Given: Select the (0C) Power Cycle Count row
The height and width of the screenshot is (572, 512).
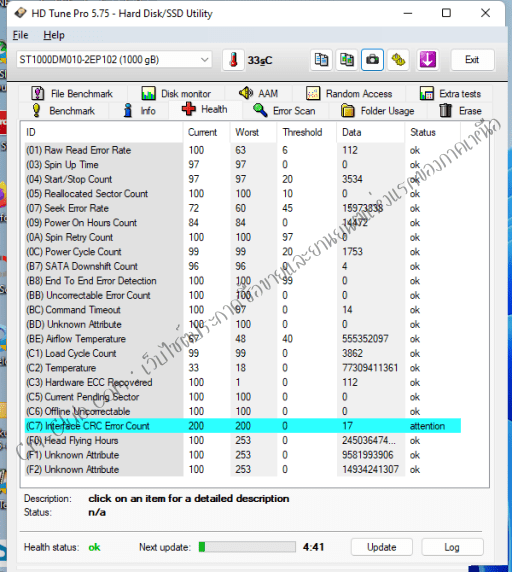Looking at the screenshot, I should coord(243,252).
